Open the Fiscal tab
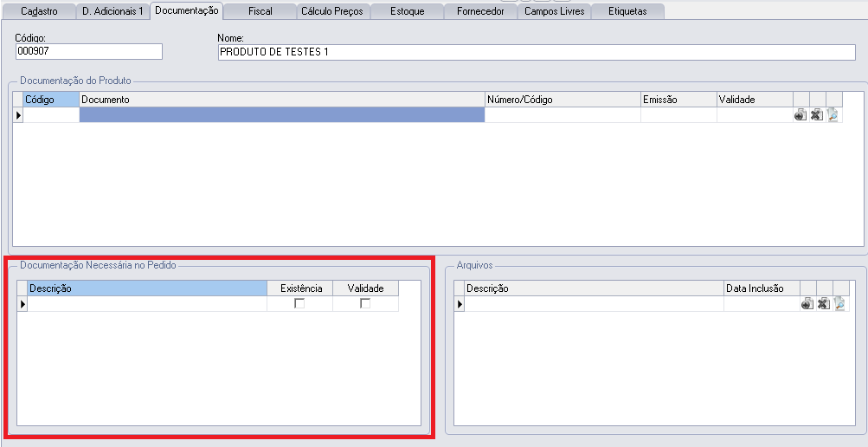The height and width of the screenshot is (447, 868). pyautogui.click(x=260, y=12)
